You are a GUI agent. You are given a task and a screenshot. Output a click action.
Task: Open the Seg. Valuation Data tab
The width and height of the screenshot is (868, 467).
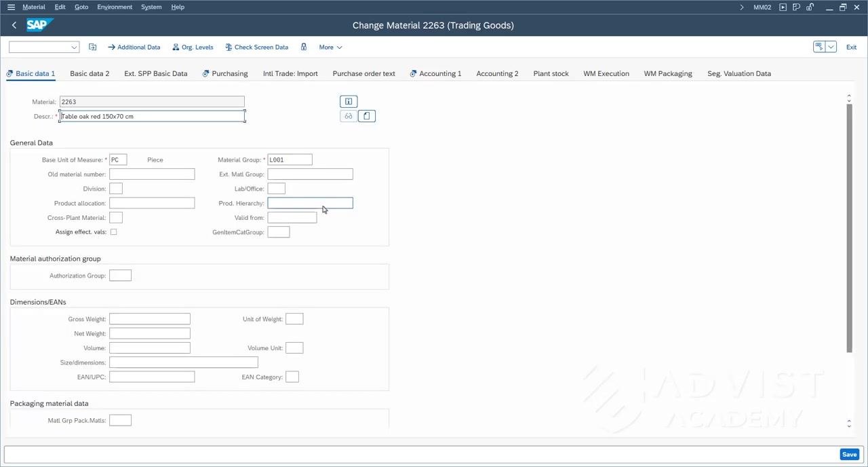739,73
